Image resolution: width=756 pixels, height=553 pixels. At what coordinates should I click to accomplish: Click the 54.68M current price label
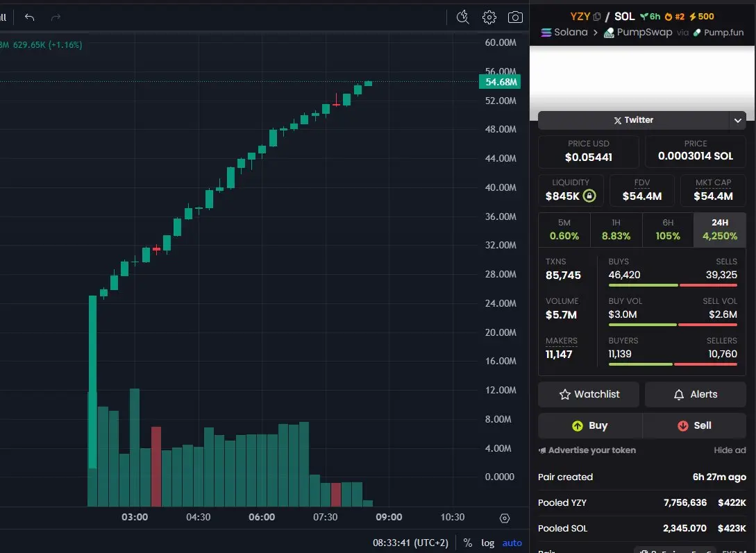coord(500,82)
